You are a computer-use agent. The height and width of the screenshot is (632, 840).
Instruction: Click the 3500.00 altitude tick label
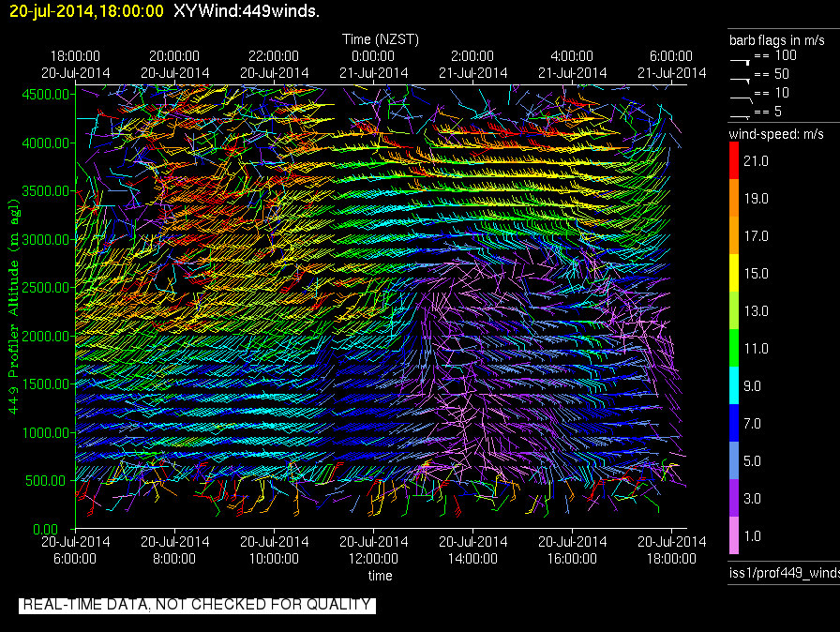point(46,191)
